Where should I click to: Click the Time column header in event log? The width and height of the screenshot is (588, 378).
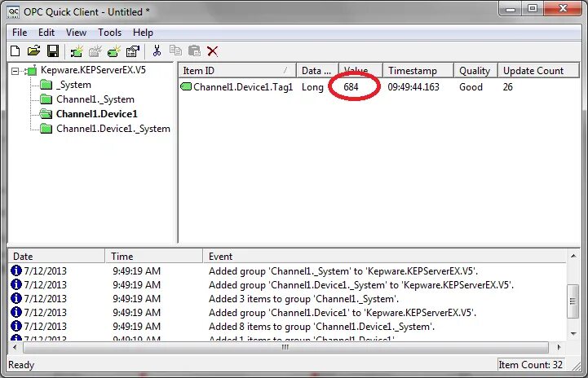(x=154, y=257)
